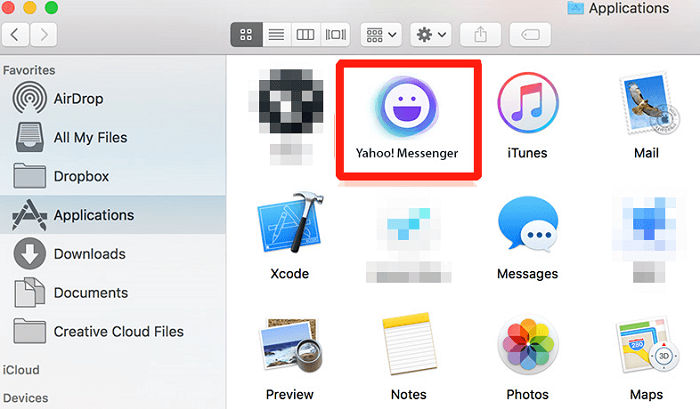This screenshot has width=700, height=409.
Task: Click the "iTunes" name label
Action: pyautogui.click(x=527, y=153)
